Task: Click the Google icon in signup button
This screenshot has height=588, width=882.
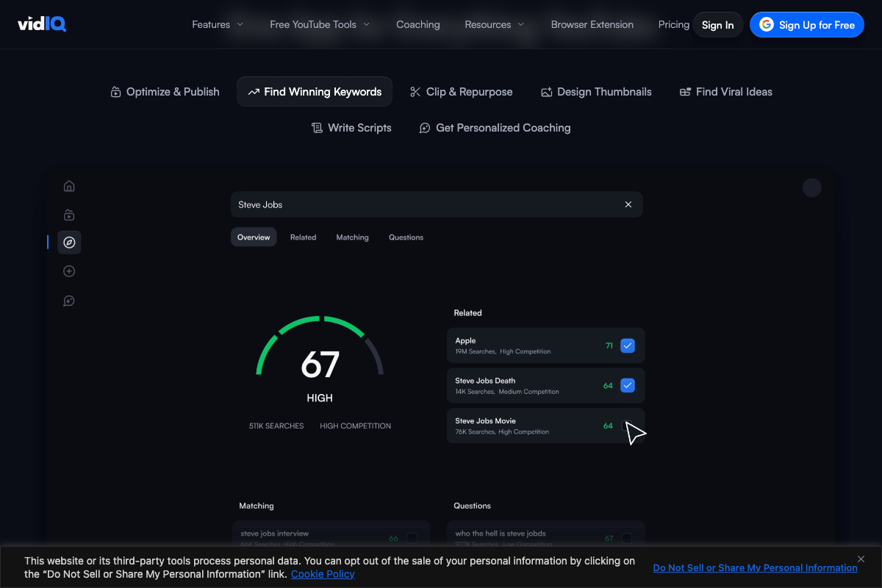Action: (x=767, y=25)
